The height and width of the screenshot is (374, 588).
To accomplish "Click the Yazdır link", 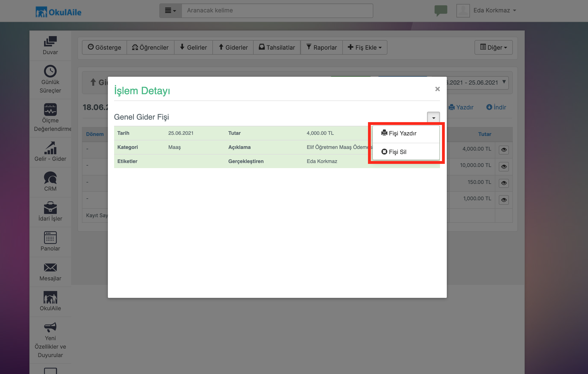I will tap(461, 107).
